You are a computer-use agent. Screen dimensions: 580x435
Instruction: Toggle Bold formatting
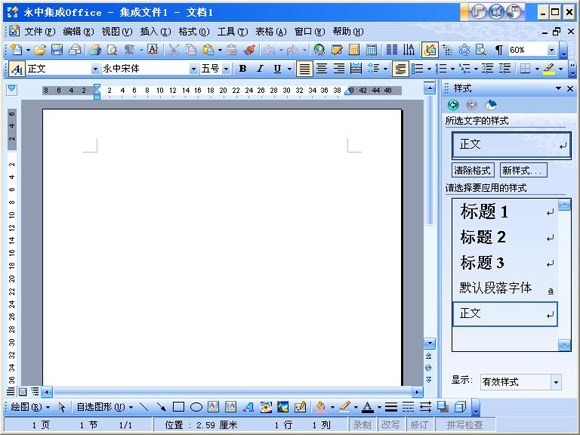[x=243, y=68]
